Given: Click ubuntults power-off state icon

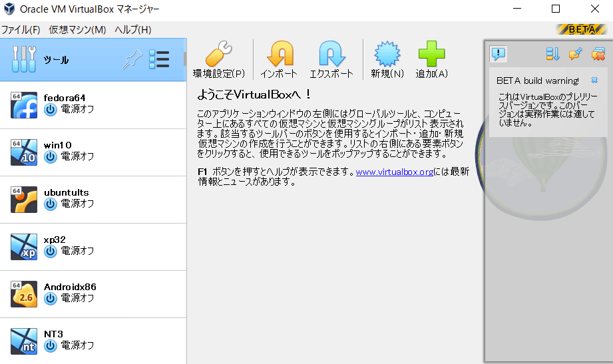Looking at the screenshot, I should click(51, 204).
